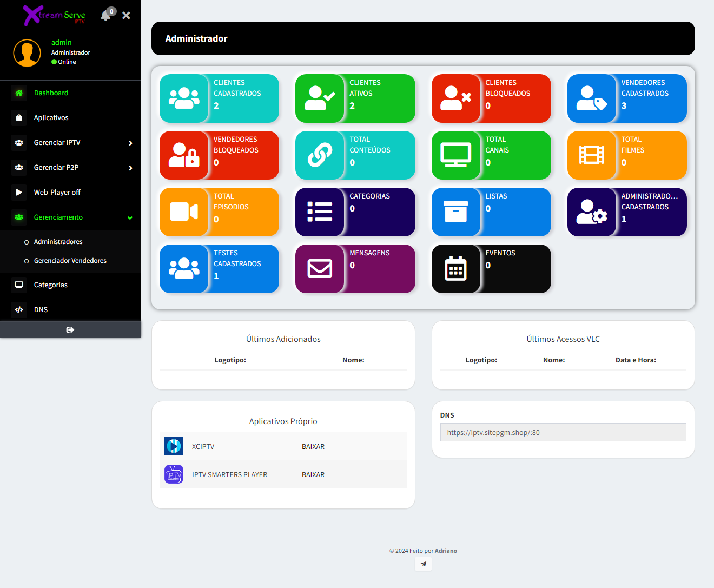Click the DNS URL input field
This screenshot has width=714, height=588.
[x=563, y=433]
